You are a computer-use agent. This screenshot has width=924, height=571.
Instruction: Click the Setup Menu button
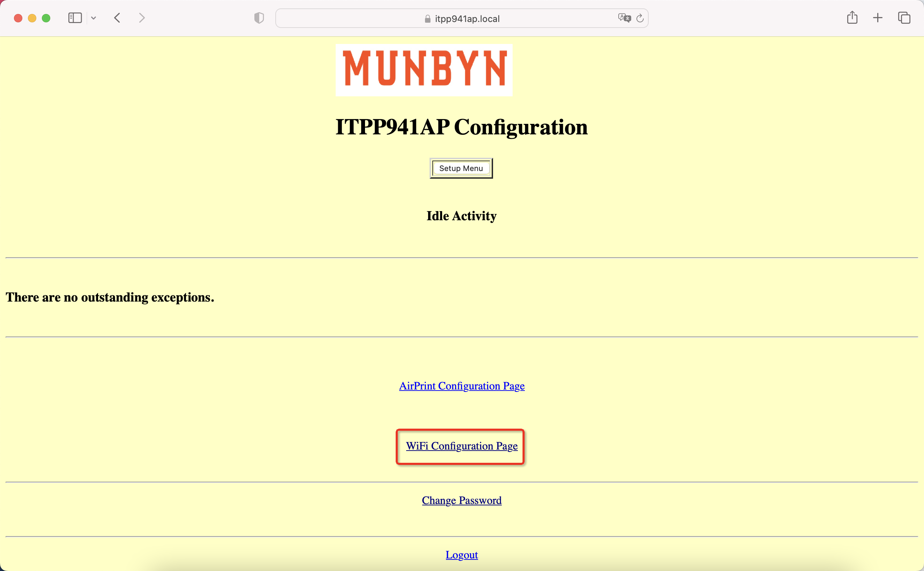[x=461, y=168]
